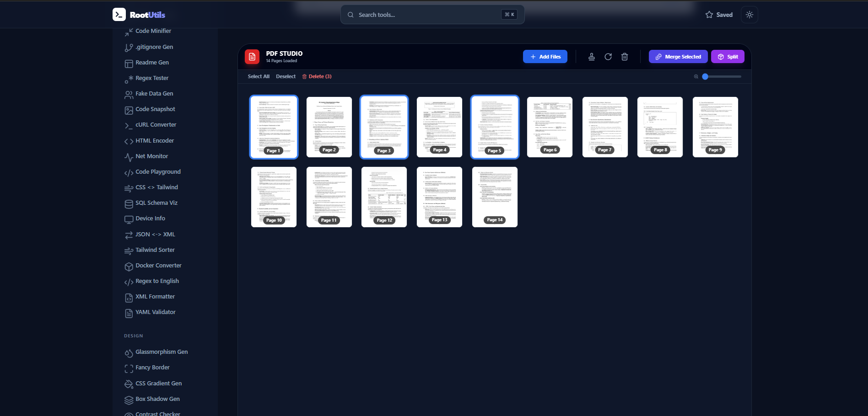
Task: Open the Docker Converter tool
Action: 158,265
